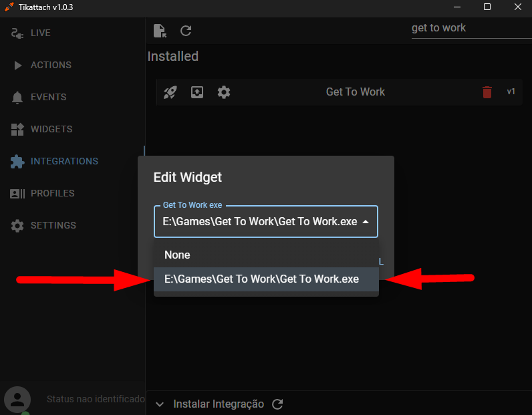Click the LIVE plug icon
Screen dimensions: 532x415
tap(17, 33)
